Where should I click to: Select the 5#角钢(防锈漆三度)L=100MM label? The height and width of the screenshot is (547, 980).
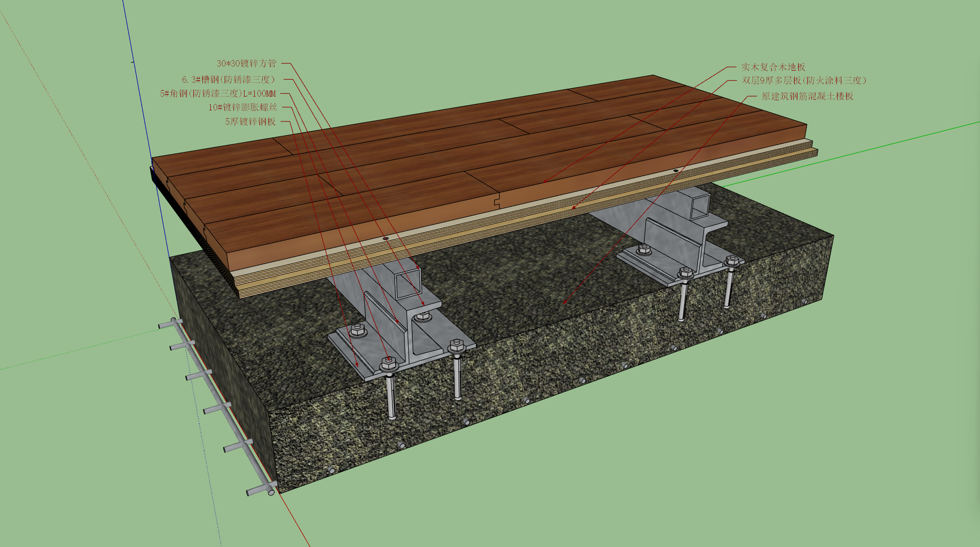(x=218, y=93)
